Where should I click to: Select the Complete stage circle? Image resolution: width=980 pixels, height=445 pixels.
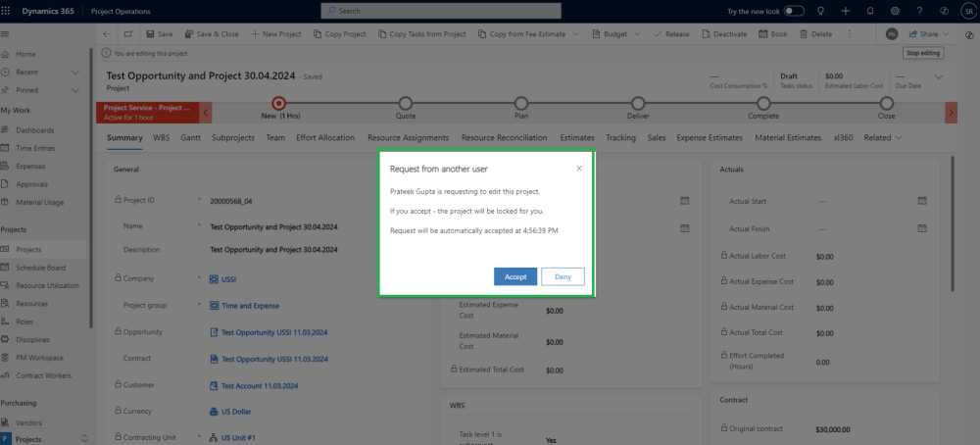click(763, 103)
